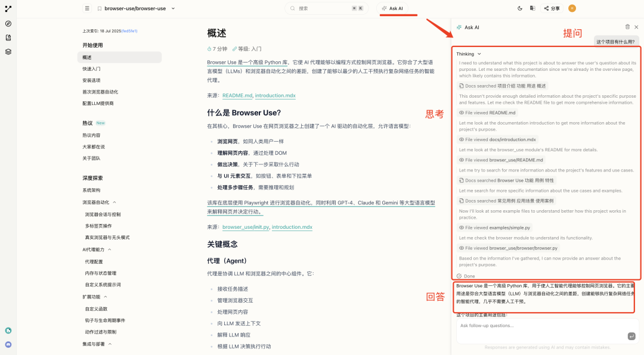Open the introduction.mdx link beside browser_use/init.py
The width and height of the screenshot is (644, 355).
point(292,227)
